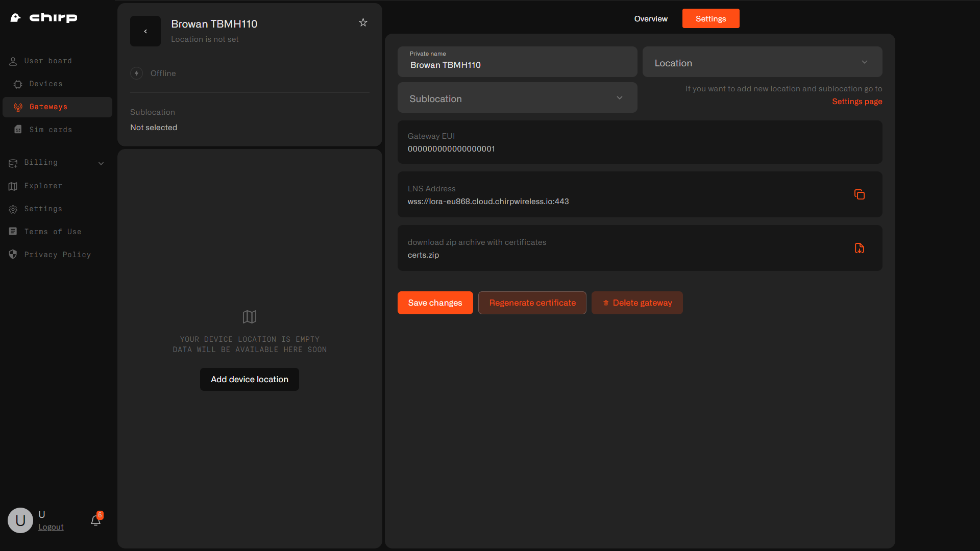980x551 pixels.
Task: Click the Terms of Use document icon
Action: pos(13,232)
